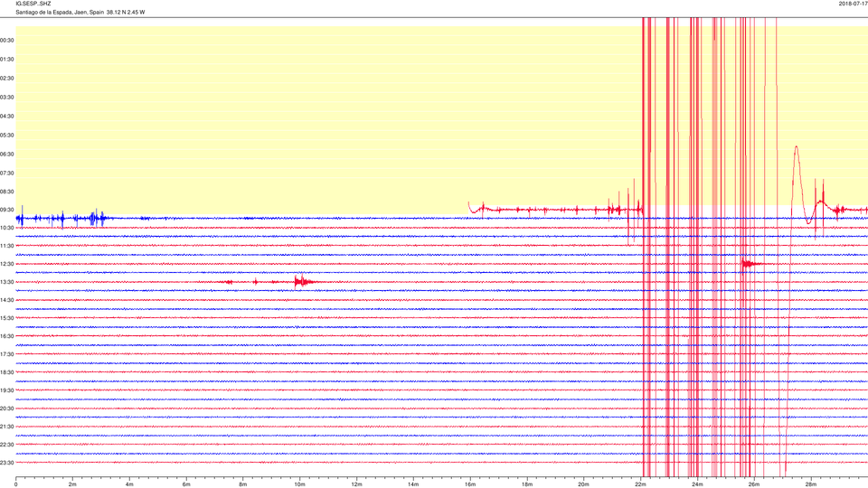Click the 20m tick label on the axis
Screen dimensions: 868x488
[x=583, y=484]
